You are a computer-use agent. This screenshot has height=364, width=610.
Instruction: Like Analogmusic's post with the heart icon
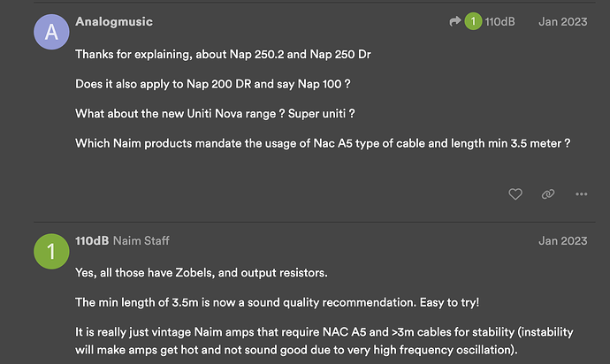pyautogui.click(x=515, y=194)
